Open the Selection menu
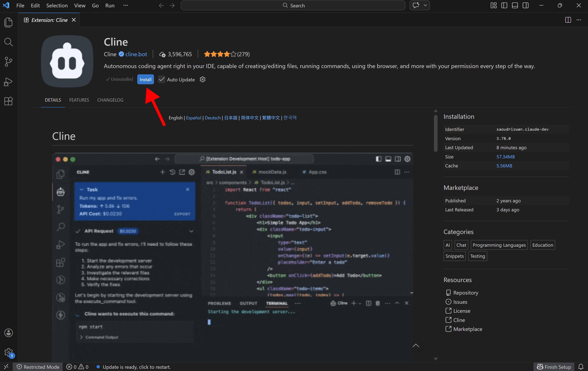Image resolution: width=588 pixels, height=371 pixels. 57,5
